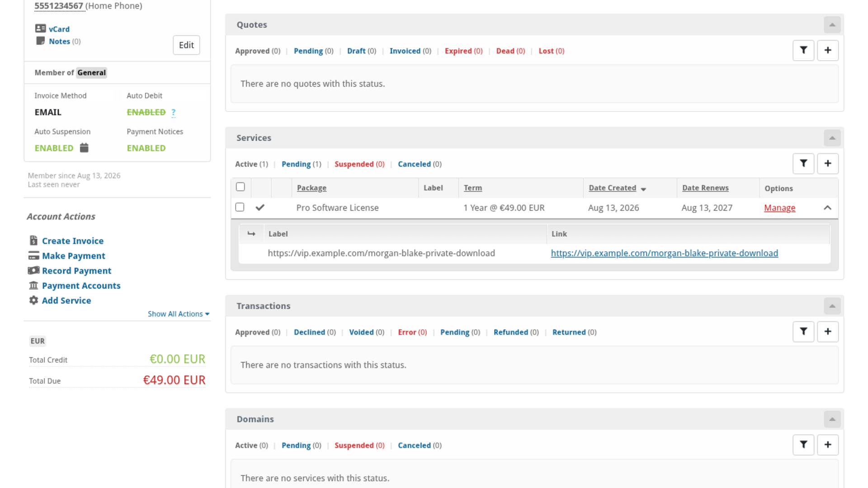Filter the Transactions list
Image resolution: width=868 pixels, height=488 pixels.
click(x=803, y=332)
